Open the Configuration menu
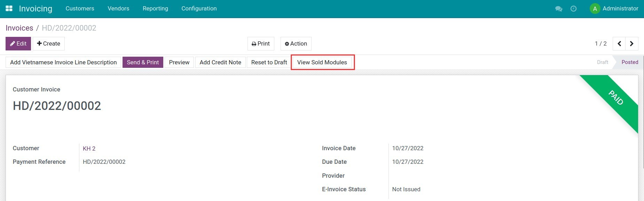 [x=199, y=9]
